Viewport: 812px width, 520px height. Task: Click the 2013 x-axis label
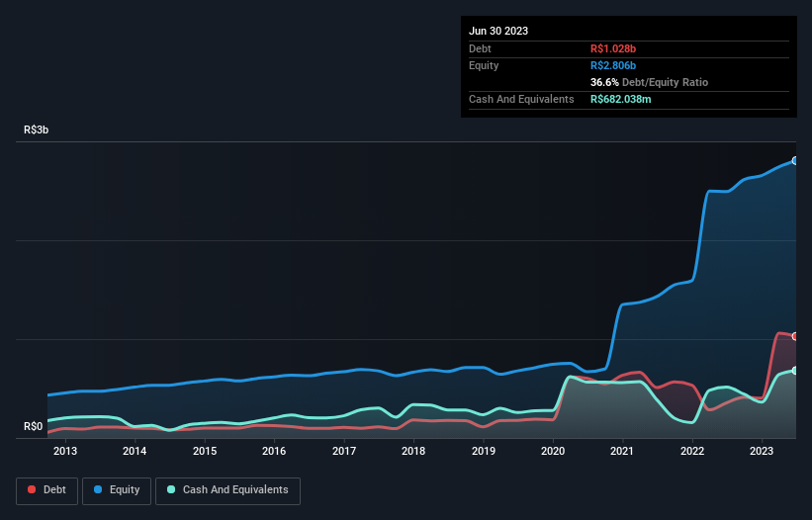point(65,451)
